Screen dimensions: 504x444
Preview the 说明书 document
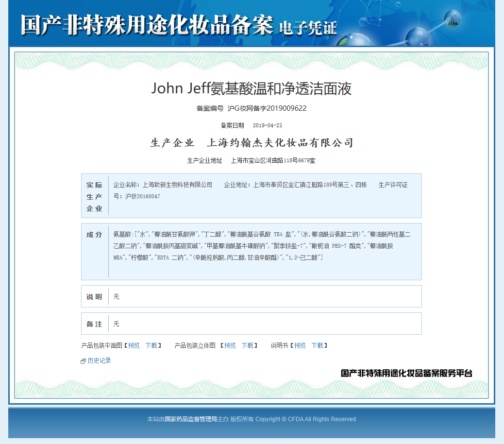click(300, 345)
